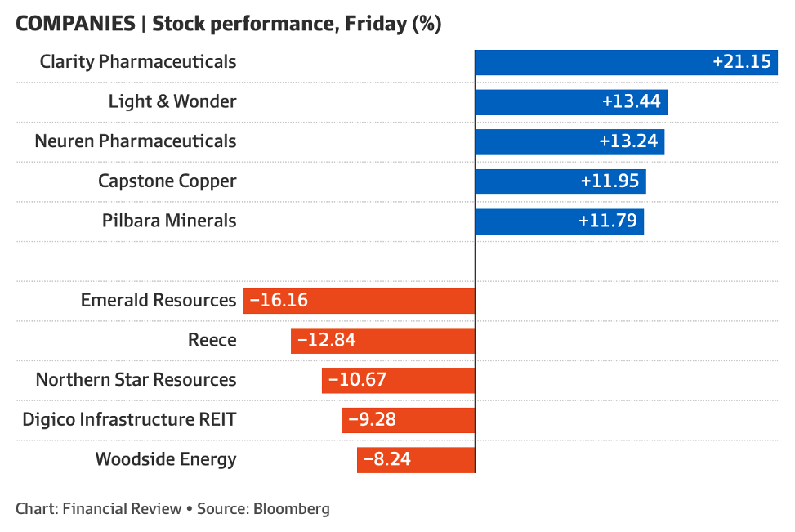Select the Light & Wonder +13.44 bar
Viewport: 795px width, 532px height.
(x=571, y=101)
